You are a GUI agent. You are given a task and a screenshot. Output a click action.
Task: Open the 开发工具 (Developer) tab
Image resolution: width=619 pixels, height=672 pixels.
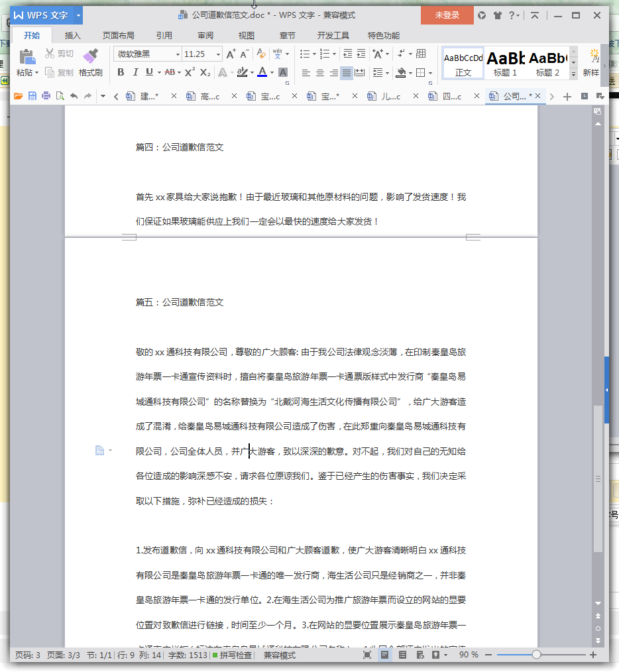tap(333, 36)
